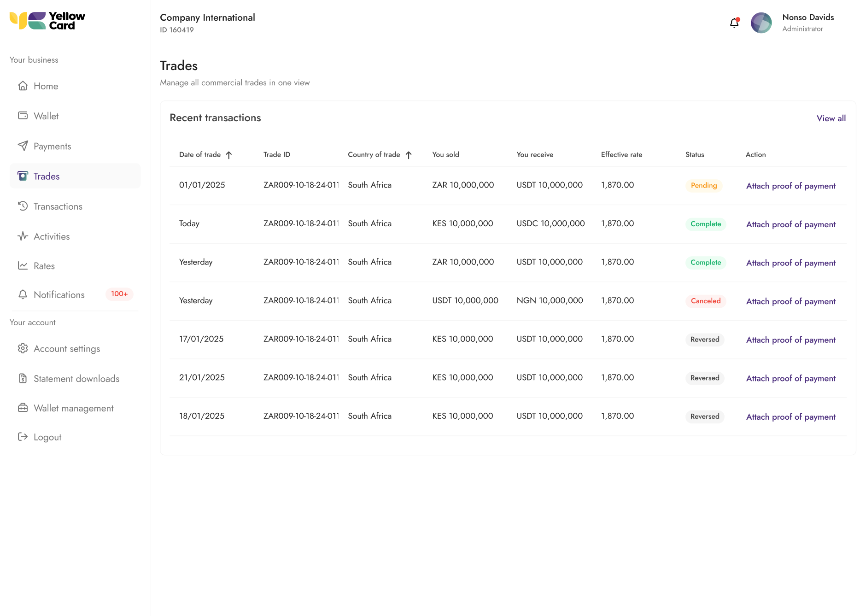Click the Account settings gear icon
This screenshot has height=616, width=866.
pyautogui.click(x=23, y=348)
